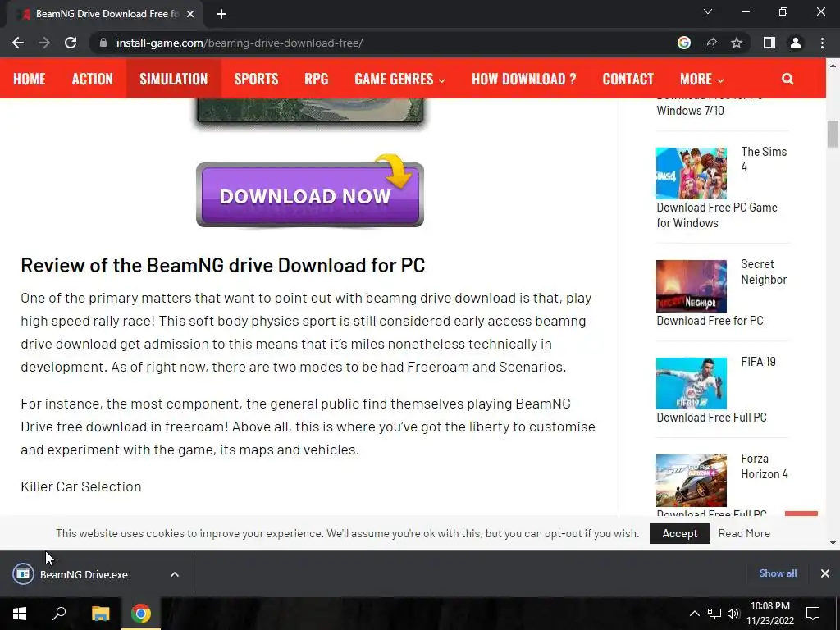Open RPG games category
This screenshot has width=840, height=630.
tap(316, 79)
